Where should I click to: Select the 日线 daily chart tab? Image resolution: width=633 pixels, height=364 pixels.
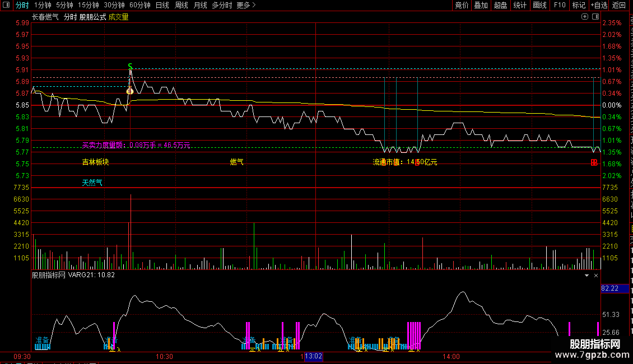tap(162, 5)
